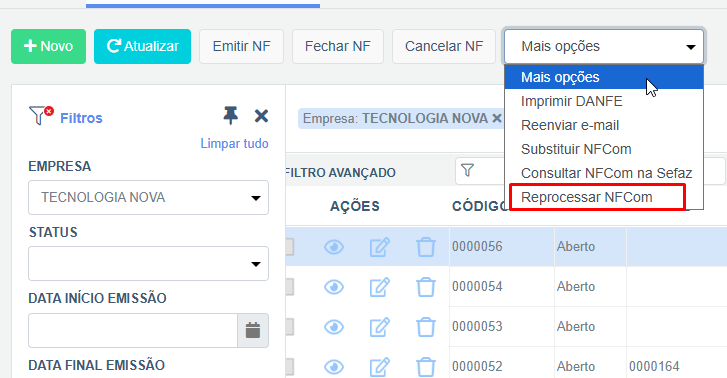Click code cell 0000054
Image resolution: width=727 pixels, height=378 pixels.
coord(477,286)
